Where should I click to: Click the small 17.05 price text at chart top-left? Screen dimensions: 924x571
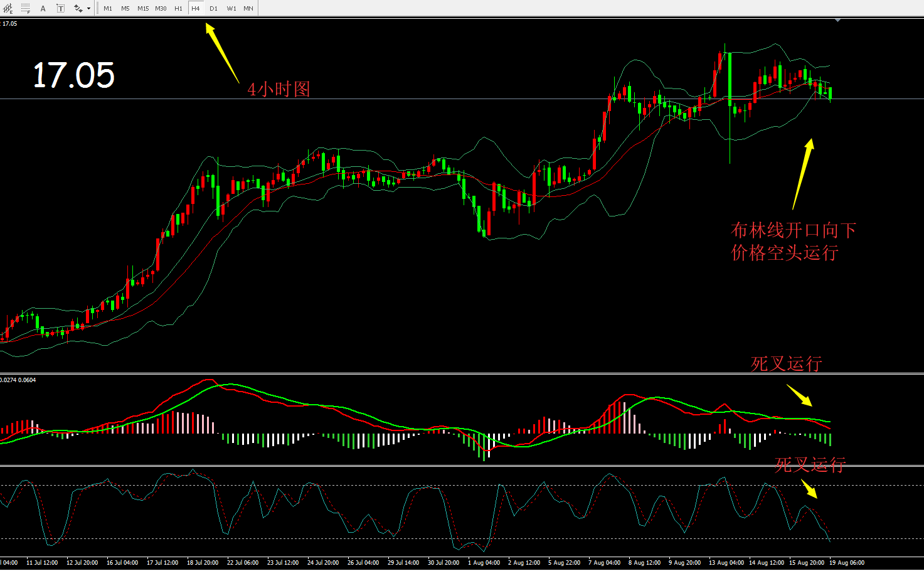[x=9, y=24]
